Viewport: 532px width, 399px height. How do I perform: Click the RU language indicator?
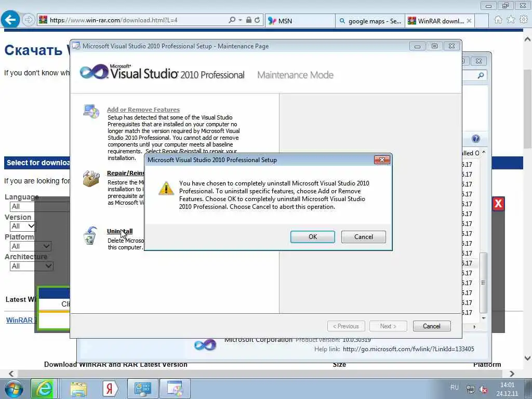point(454,388)
